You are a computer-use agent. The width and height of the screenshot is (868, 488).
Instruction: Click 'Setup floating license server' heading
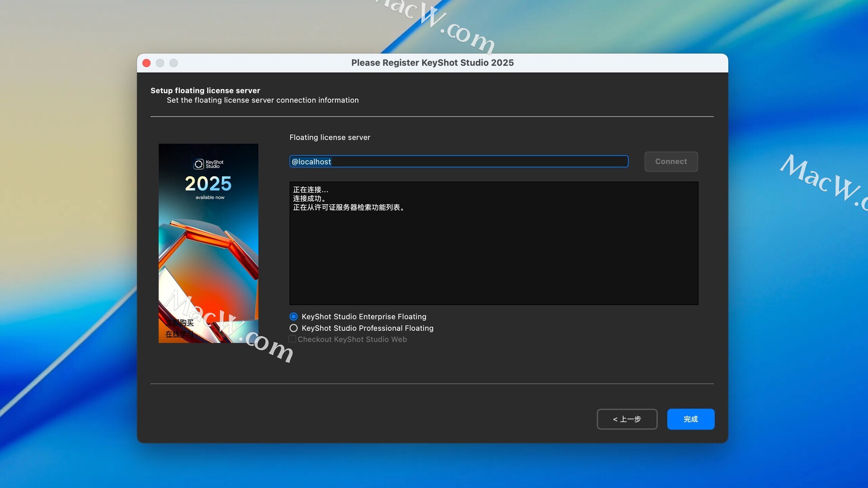point(205,90)
